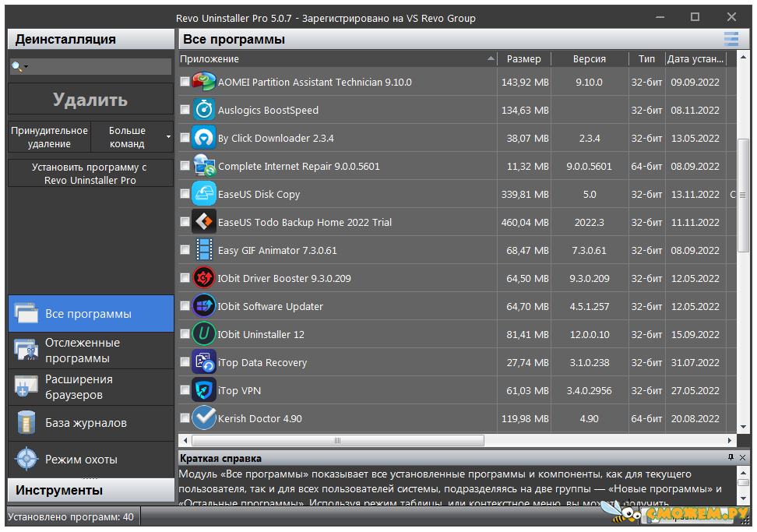Click the EaseUS Disk Copy icon
757x532 pixels.
click(x=204, y=194)
